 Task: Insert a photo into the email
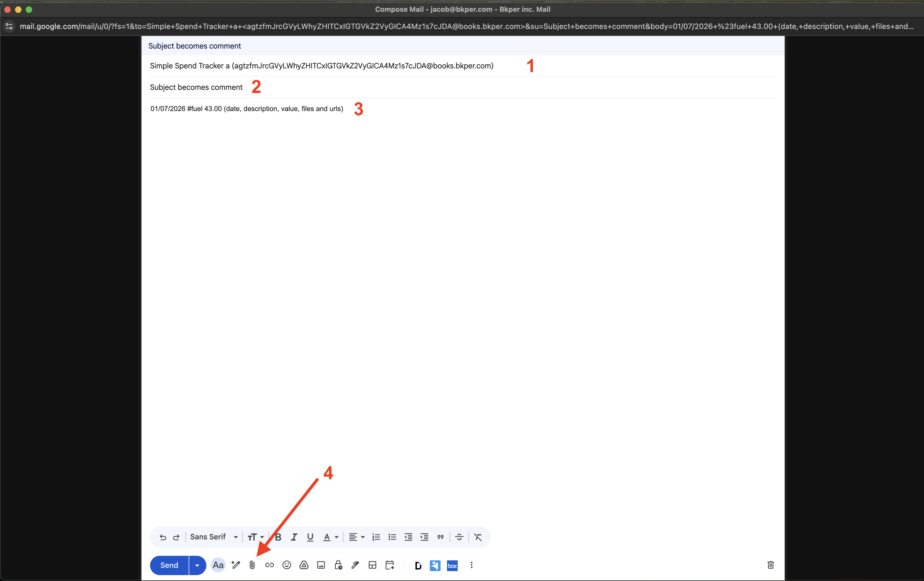click(321, 565)
